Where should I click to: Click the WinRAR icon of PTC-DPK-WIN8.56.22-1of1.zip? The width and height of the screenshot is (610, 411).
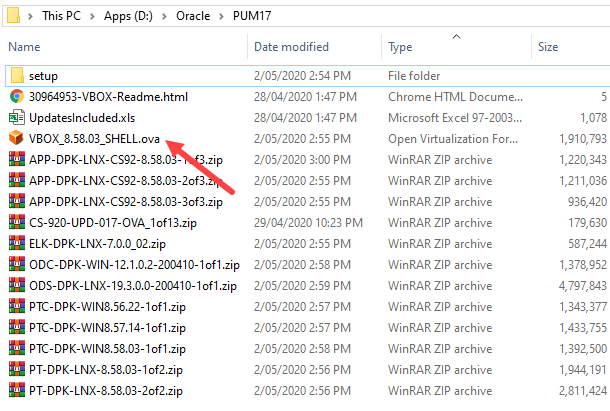click(17, 306)
